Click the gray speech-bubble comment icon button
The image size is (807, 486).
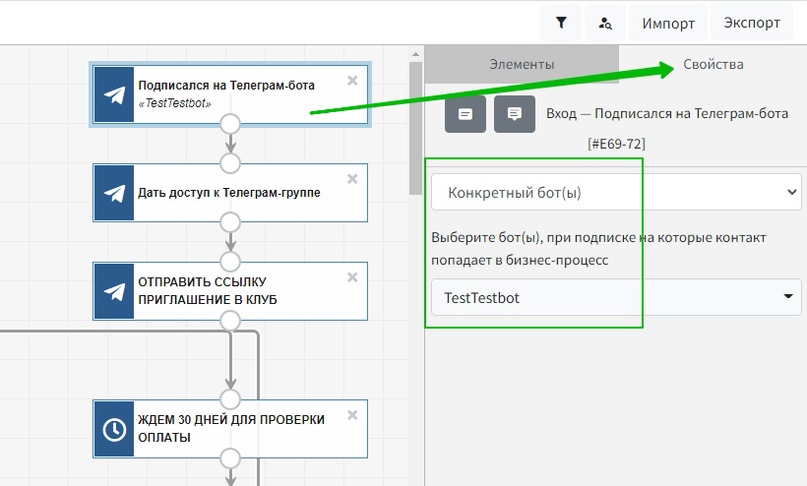(514, 114)
